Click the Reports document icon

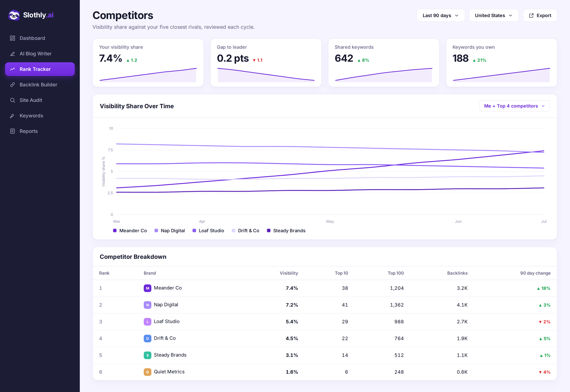coord(13,131)
